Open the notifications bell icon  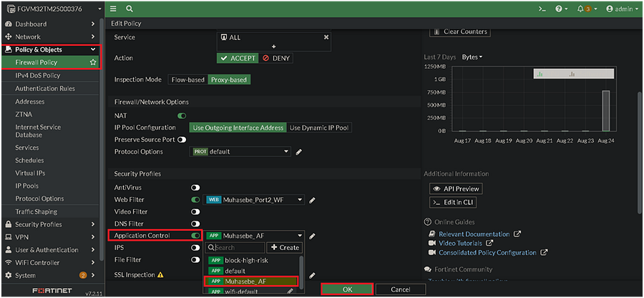(587, 9)
